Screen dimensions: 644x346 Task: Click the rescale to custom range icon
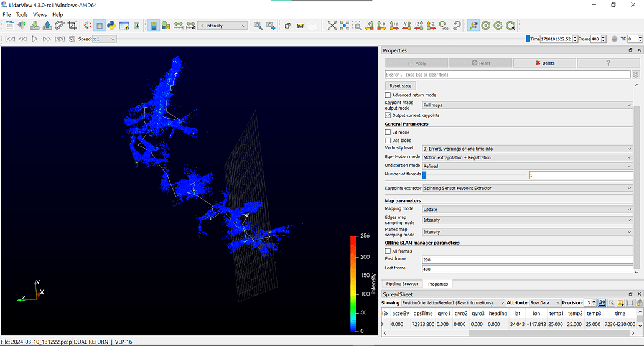click(x=190, y=26)
